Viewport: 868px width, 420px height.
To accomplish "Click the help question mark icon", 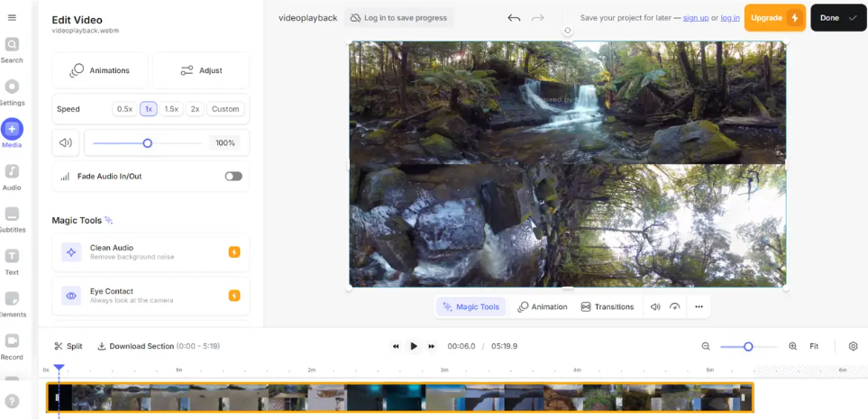I will click(12, 402).
